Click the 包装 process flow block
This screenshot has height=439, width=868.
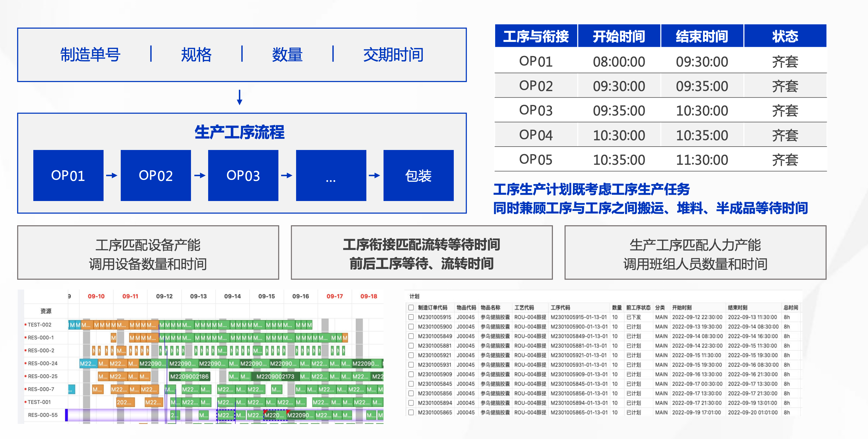click(x=418, y=175)
